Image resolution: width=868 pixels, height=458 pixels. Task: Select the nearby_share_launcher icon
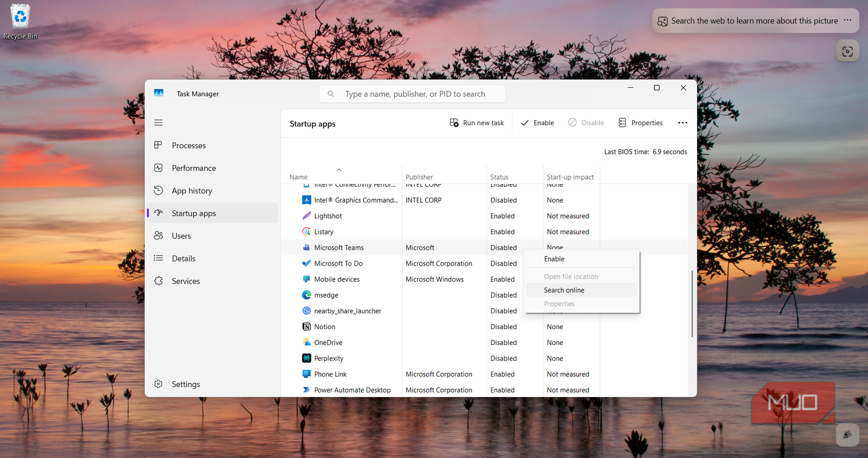(306, 310)
